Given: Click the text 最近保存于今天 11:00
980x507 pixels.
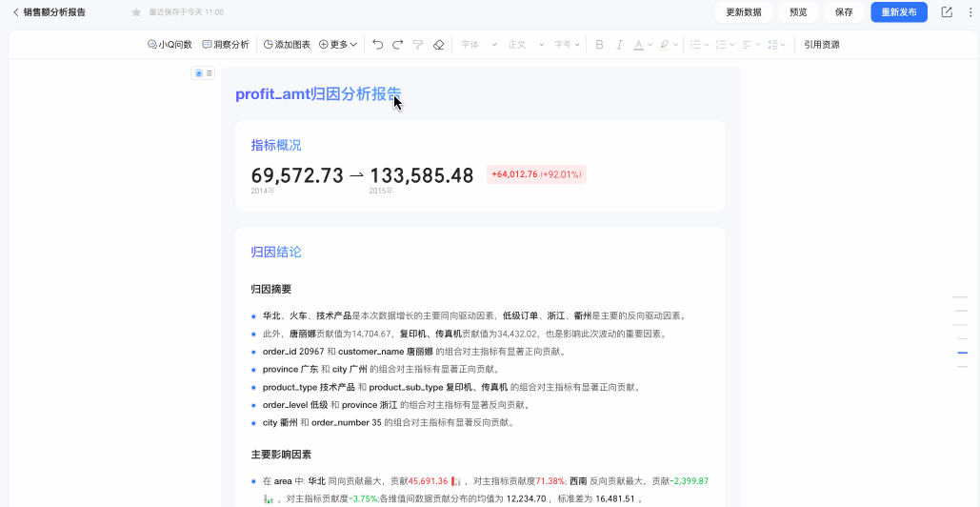Looking at the screenshot, I should point(186,12).
